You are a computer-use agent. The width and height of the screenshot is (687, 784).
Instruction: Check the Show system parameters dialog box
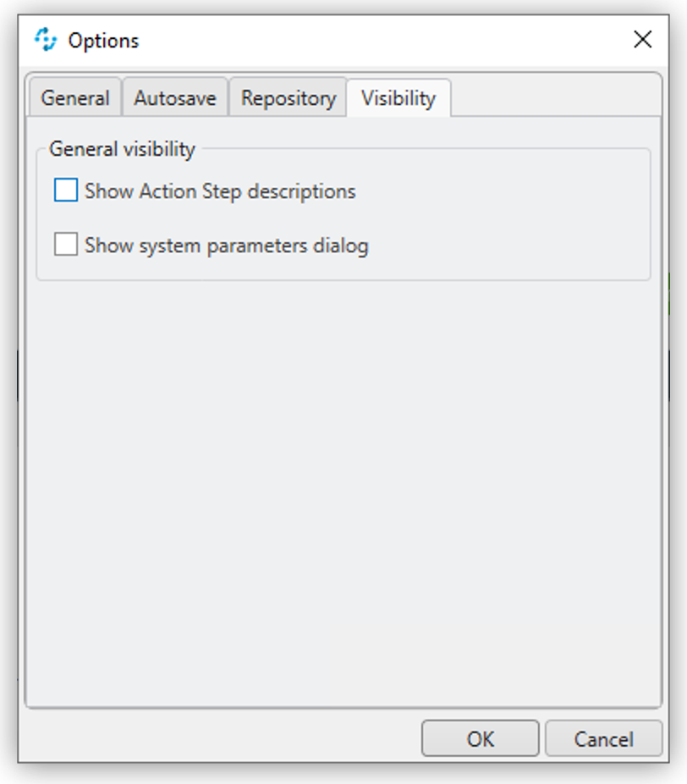[67, 247]
